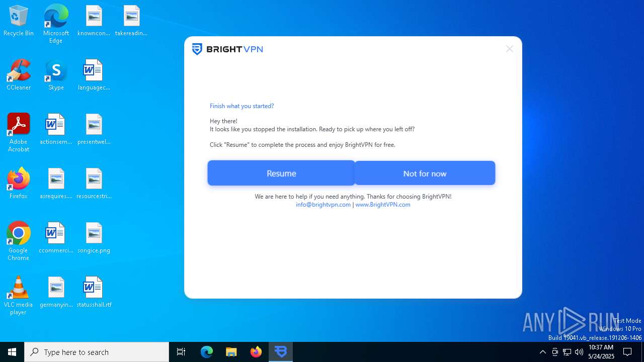Launch Microsoft Edge from the desktop
The image size is (644, 362).
click(x=56, y=24)
